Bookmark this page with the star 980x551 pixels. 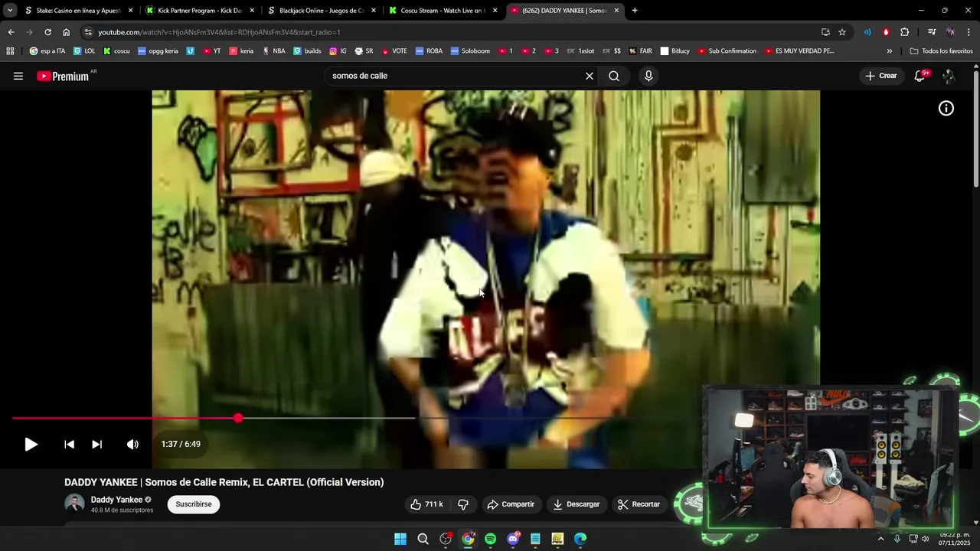tap(842, 32)
